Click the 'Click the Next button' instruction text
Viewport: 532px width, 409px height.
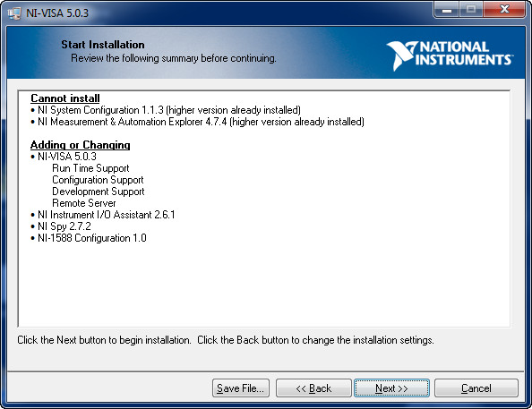point(226,340)
